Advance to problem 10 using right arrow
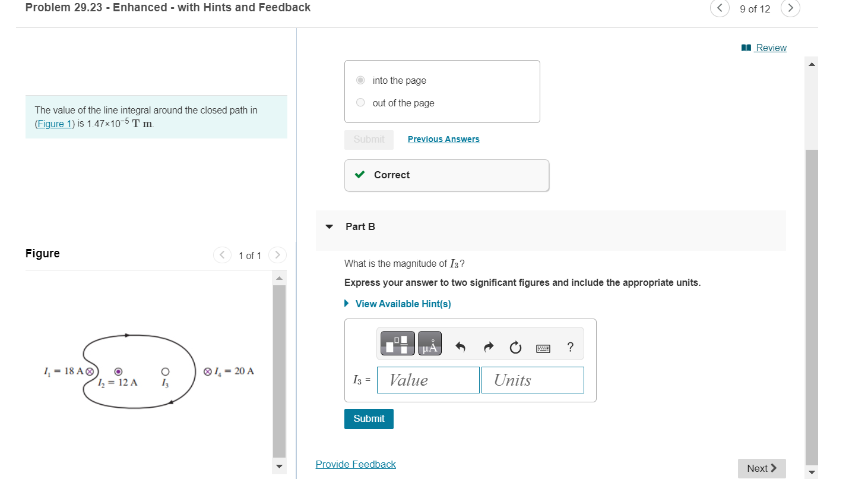The width and height of the screenshot is (868, 479). 790,9
